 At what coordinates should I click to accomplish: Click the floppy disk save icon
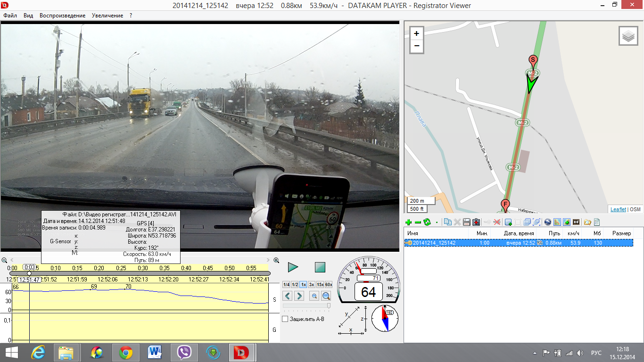(x=467, y=222)
